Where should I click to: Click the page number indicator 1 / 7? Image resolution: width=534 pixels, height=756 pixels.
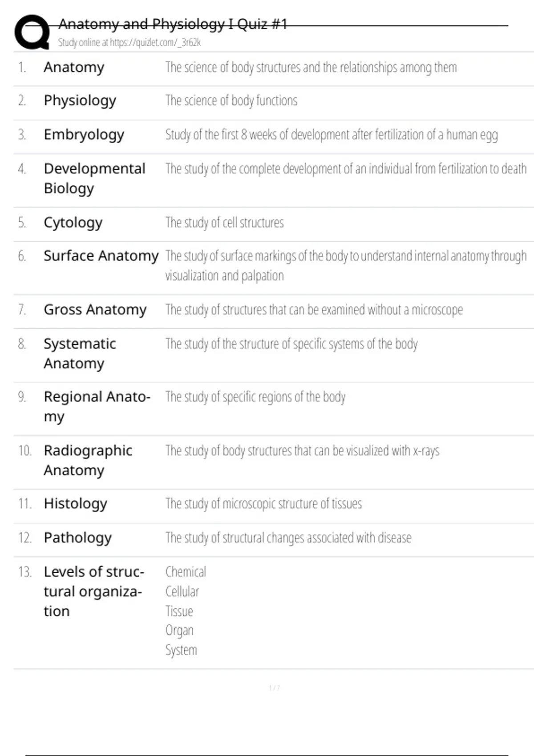tap(274, 688)
